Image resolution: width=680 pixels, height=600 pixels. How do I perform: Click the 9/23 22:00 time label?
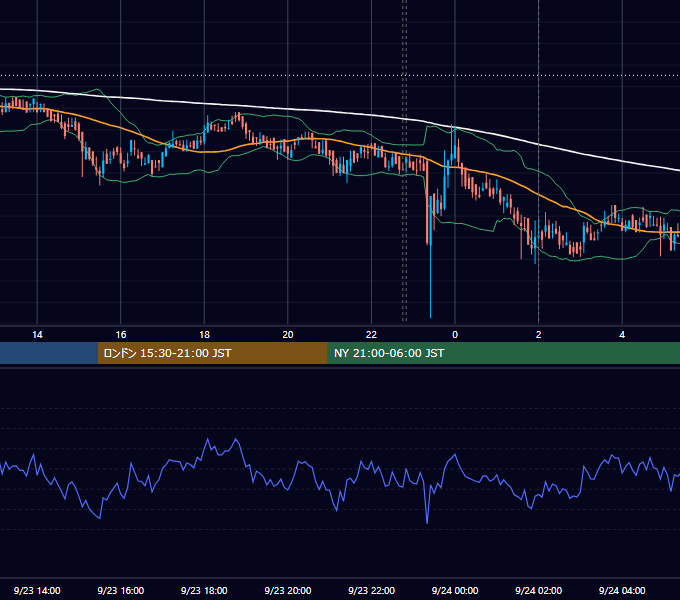point(371,590)
